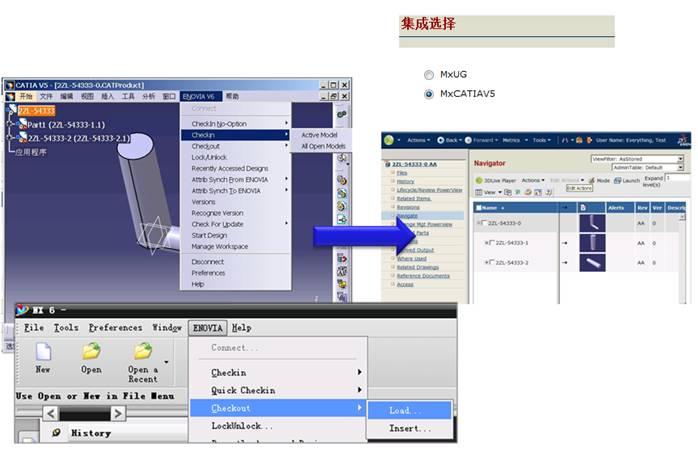Click the Open folder icon in NX 6
The width and height of the screenshot is (698, 451).
[x=91, y=351]
